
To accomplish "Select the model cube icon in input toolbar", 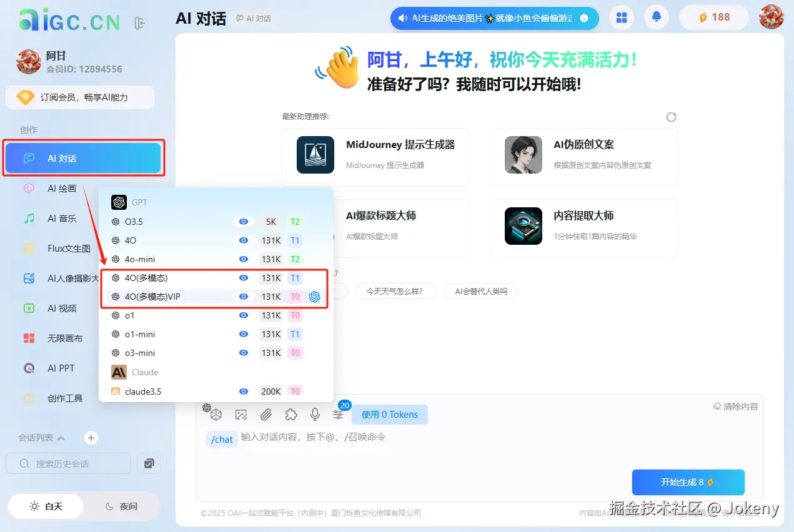I will (x=216, y=414).
